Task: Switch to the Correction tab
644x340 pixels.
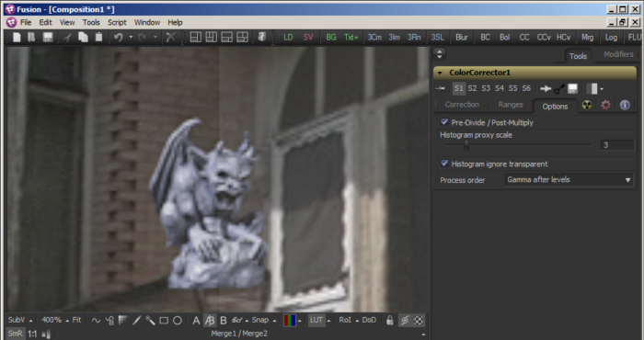Action: click(x=462, y=105)
